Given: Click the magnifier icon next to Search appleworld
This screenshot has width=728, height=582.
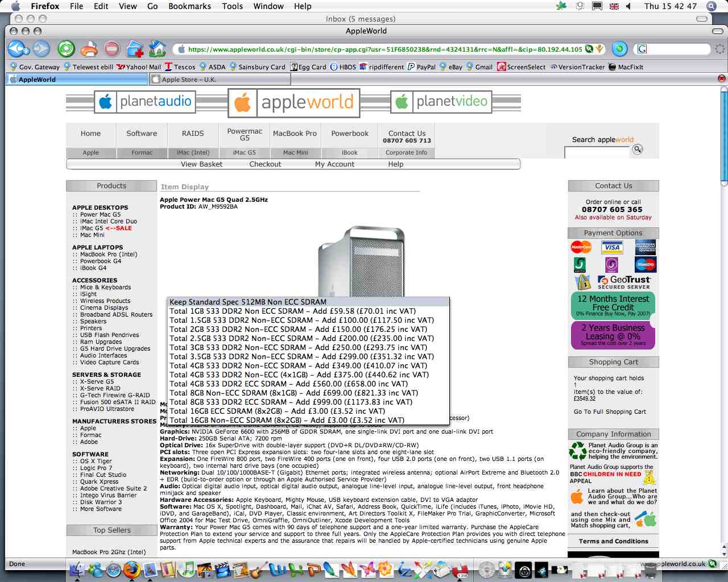Looking at the screenshot, I should (x=638, y=149).
